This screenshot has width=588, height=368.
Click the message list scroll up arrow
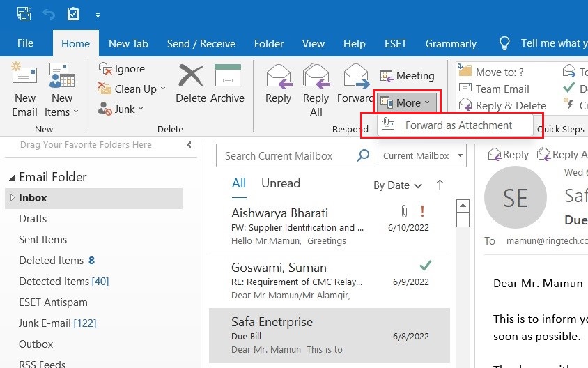click(x=463, y=206)
